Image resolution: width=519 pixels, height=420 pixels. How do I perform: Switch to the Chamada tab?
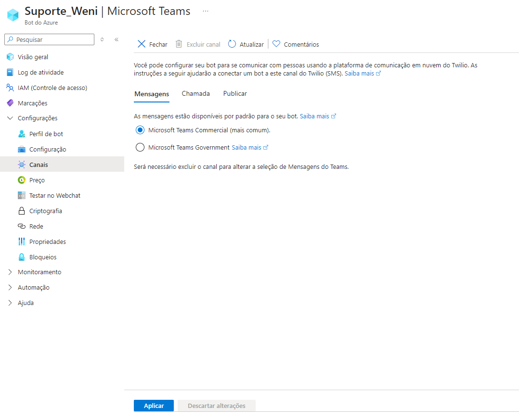pos(195,93)
